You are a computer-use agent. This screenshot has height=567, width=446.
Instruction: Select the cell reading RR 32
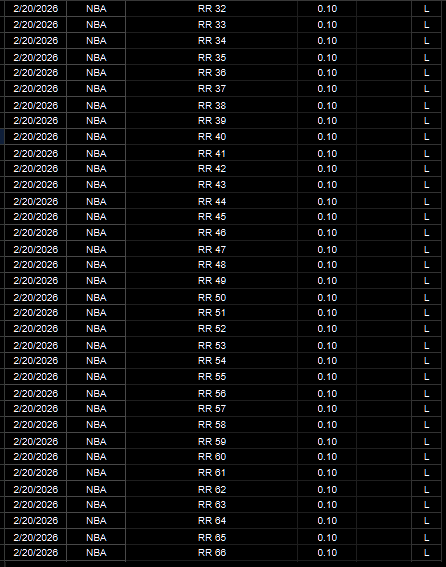coord(212,9)
